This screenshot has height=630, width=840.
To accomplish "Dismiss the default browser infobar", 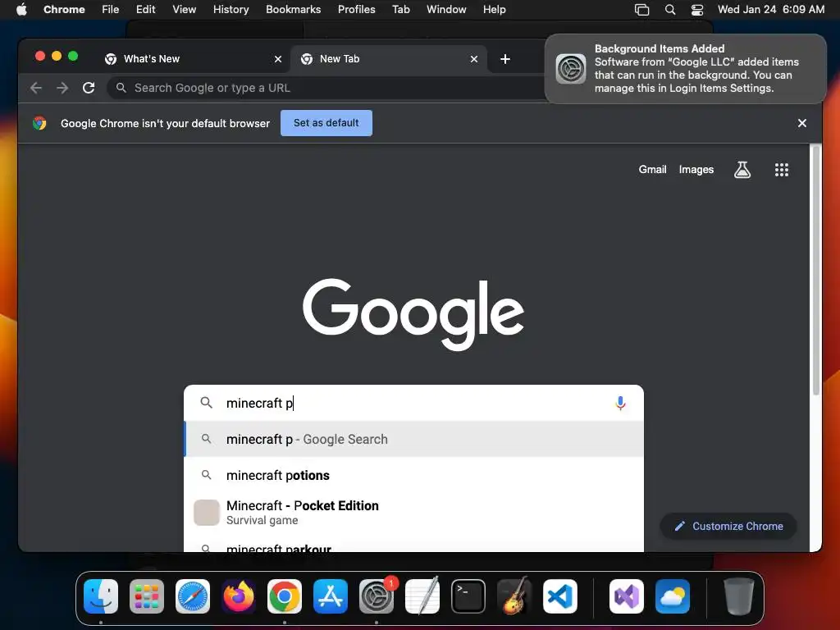I will [x=801, y=123].
